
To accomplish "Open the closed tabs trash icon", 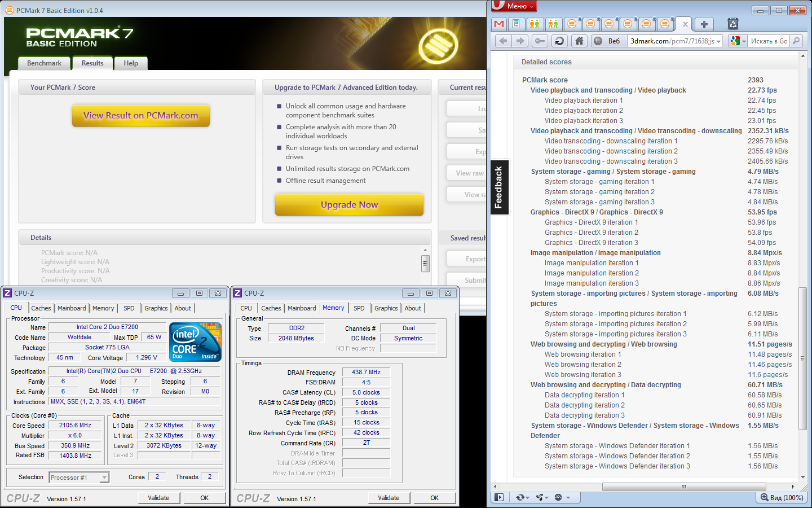I will point(733,24).
